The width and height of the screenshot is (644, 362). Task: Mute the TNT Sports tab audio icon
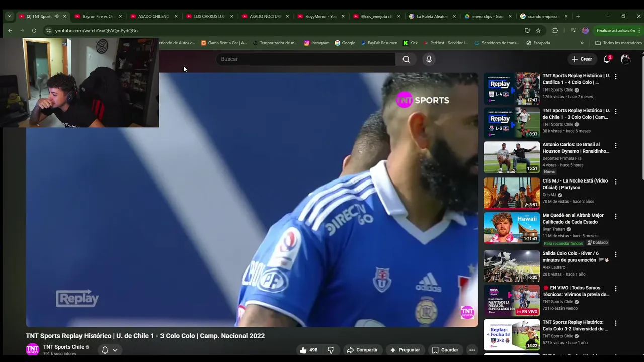point(56,16)
